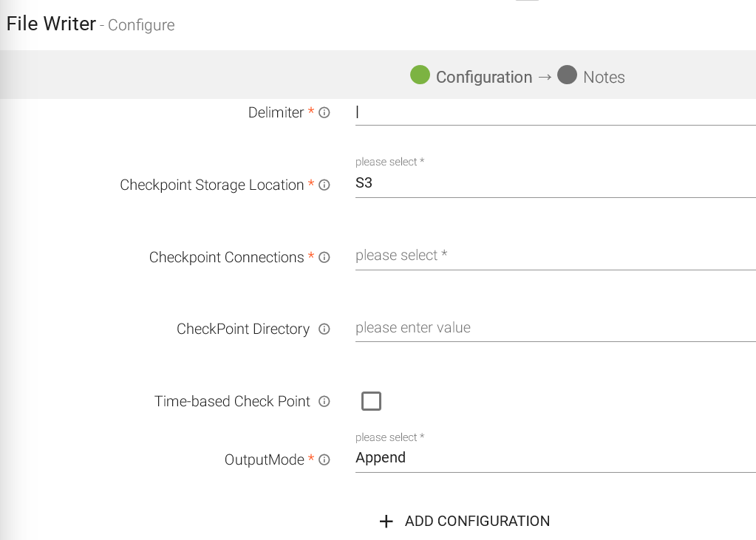Click the arrow between Configuration and Notes
This screenshot has height=540, width=756.
point(545,77)
